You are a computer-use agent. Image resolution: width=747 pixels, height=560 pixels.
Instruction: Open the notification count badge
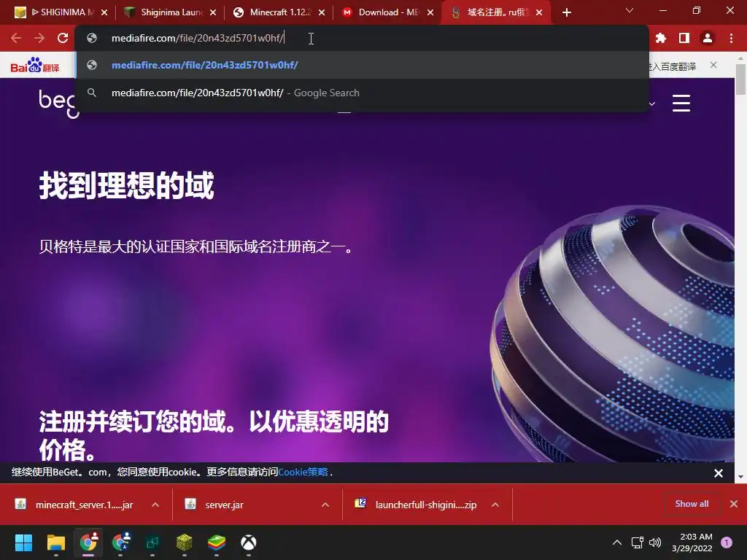tap(727, 542)
